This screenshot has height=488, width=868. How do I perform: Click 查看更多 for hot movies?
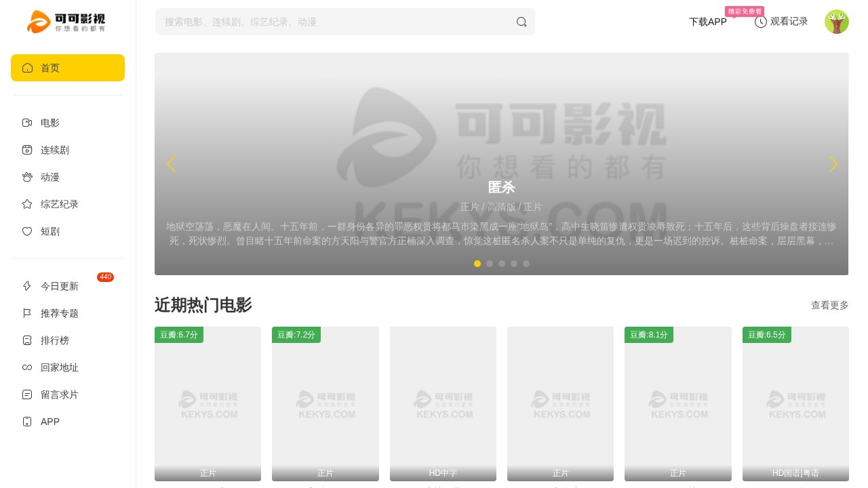point(829,305)
